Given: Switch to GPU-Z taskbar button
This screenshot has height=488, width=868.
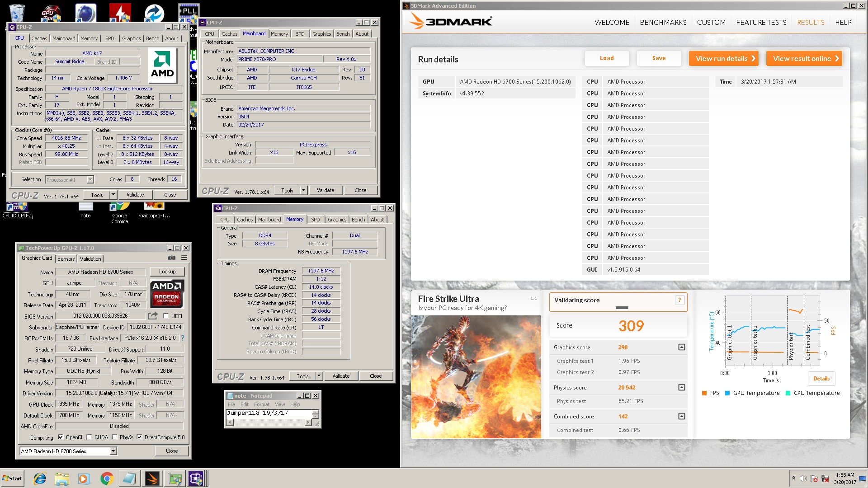Looking at the screenshot, I should point(175,479).
